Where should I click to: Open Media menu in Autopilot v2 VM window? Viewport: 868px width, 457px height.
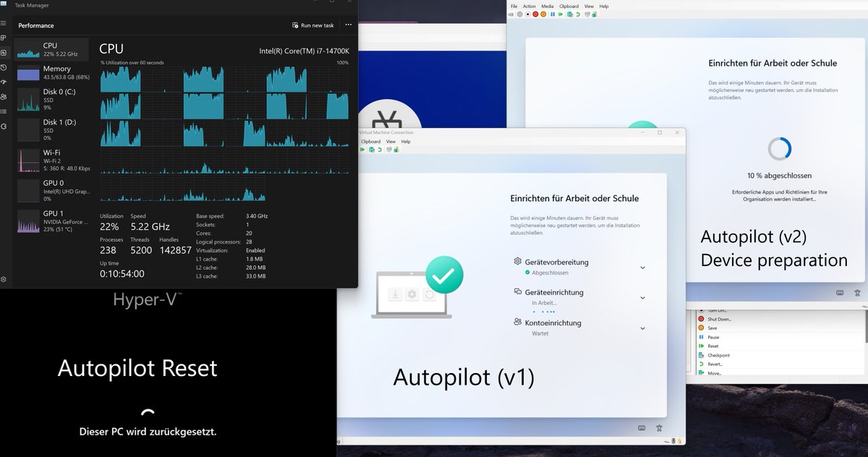coord(548,7)
